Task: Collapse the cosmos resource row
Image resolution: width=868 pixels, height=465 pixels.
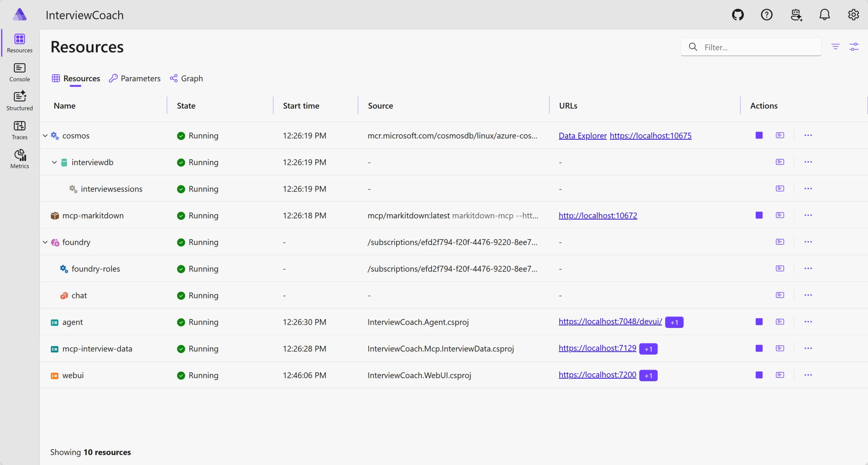Action: coord(45,135)
